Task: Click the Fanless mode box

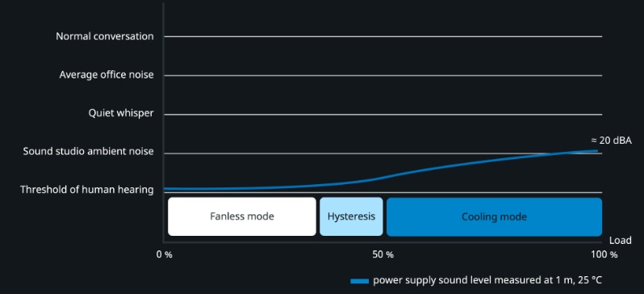Action: pos(242,216)
